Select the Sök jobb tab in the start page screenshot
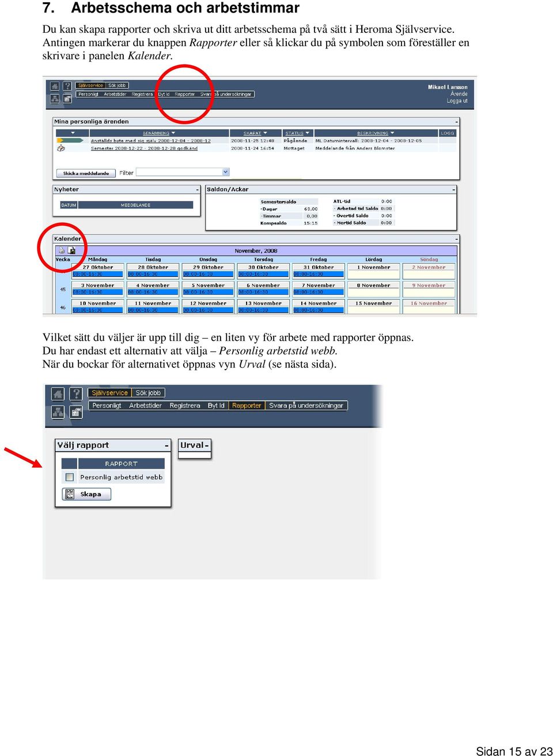 (117, 85)
